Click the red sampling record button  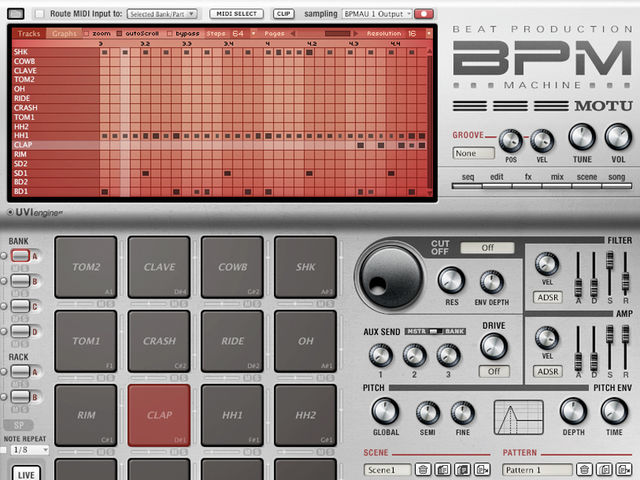tap(424, 14)
